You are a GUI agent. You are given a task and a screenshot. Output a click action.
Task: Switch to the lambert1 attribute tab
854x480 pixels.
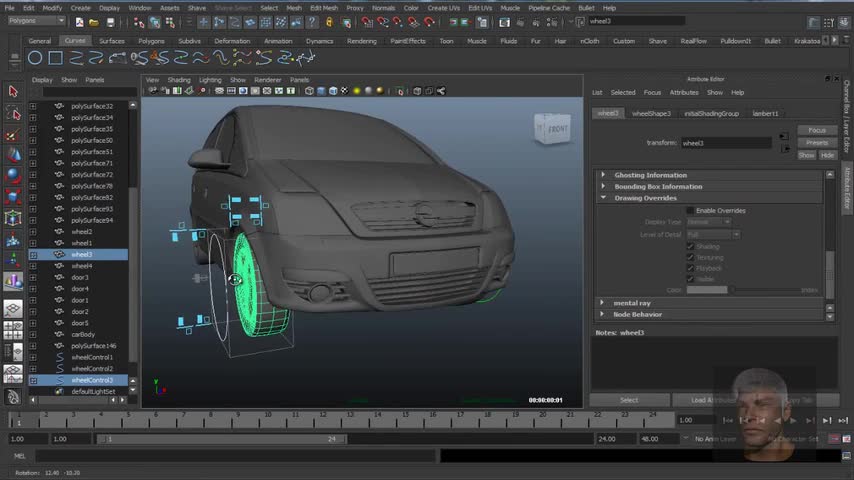coord(765,114)
